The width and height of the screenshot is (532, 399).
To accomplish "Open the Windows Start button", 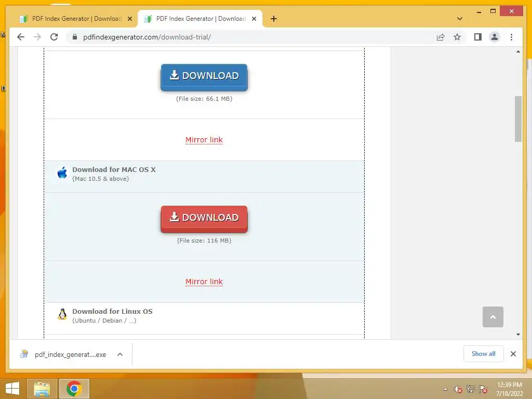I will (x=12, y=389).
